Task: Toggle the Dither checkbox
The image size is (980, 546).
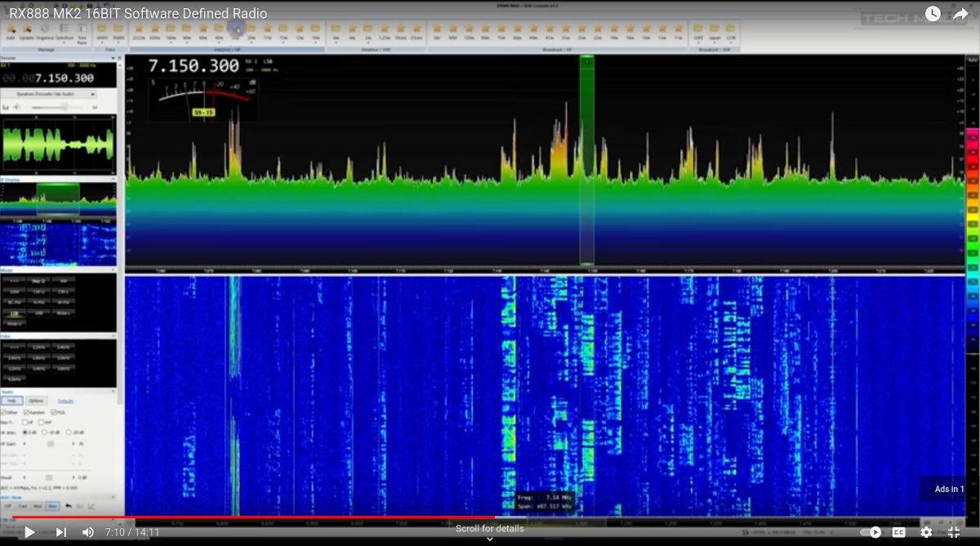Action: [3, 412]
